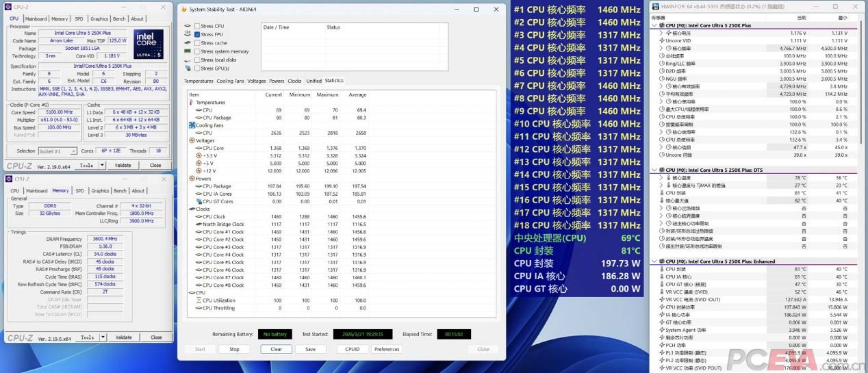
Task: Click Validate in the upper CPU-Z window
Action: pos(123,165)
